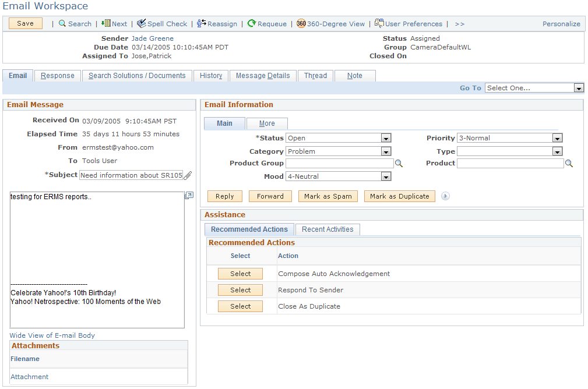Select Compose Auto Acknowledgement action
The height and width of the screenshot is (389, 588).
pos(240,274)
